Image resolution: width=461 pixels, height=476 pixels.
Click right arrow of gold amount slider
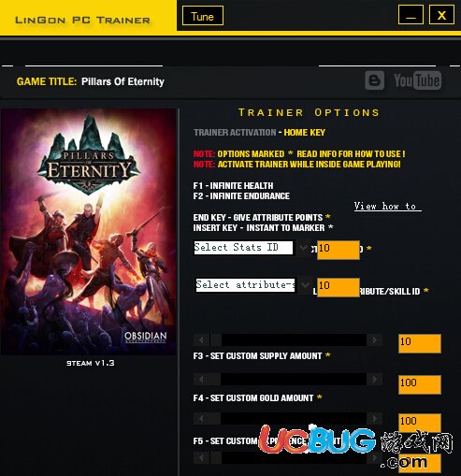pos(374,379)
